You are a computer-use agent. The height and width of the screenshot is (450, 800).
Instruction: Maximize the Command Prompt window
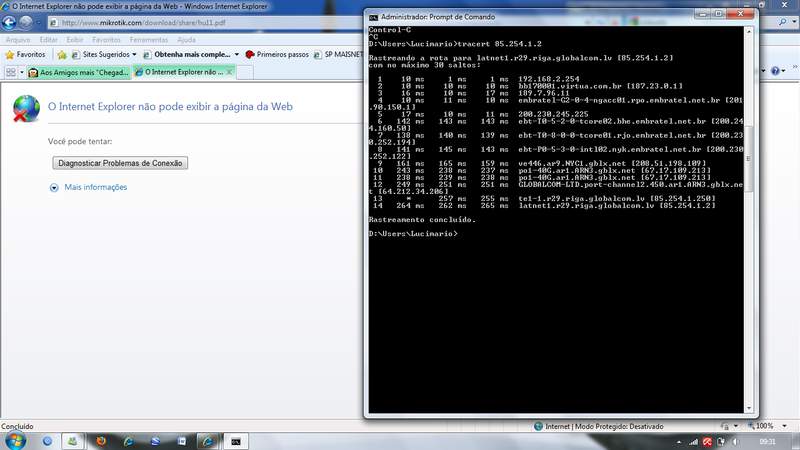point(718,14)
